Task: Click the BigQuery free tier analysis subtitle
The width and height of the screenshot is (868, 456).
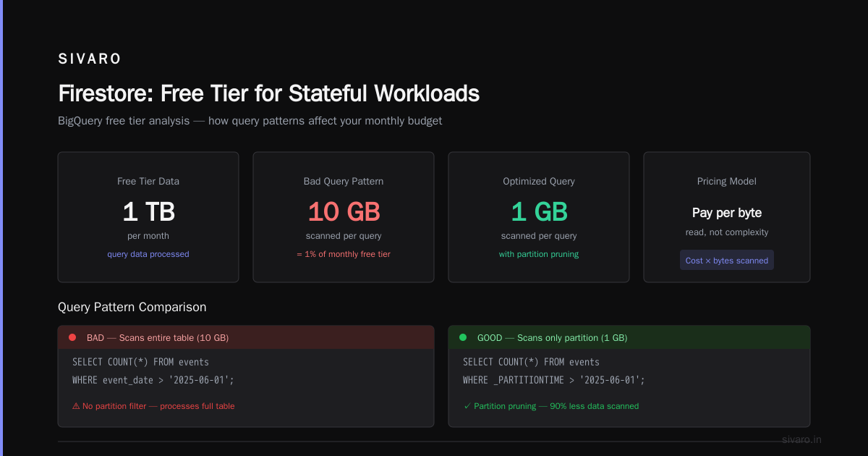Action: (x=250, y=121)
